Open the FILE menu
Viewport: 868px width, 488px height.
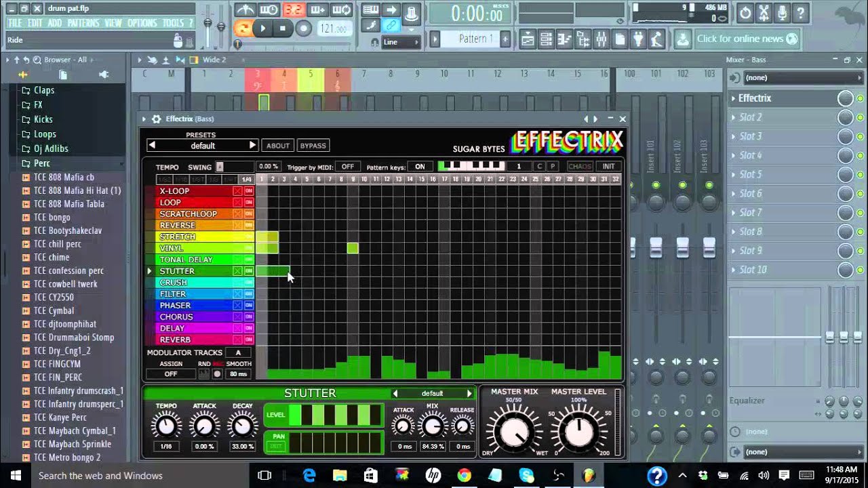[x=15, y=23]
